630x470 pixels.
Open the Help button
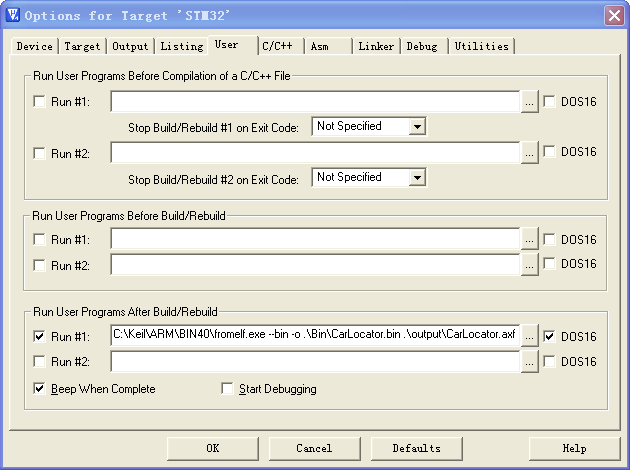point(575,448)
